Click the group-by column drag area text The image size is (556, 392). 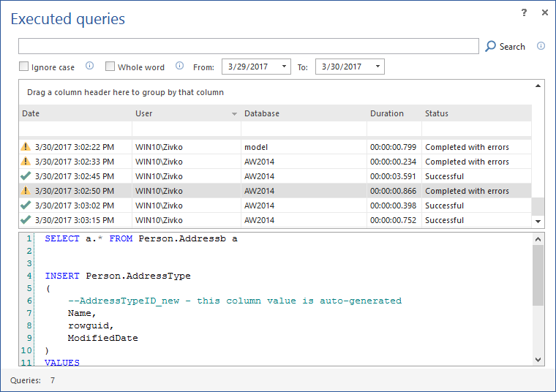[125, 92]
